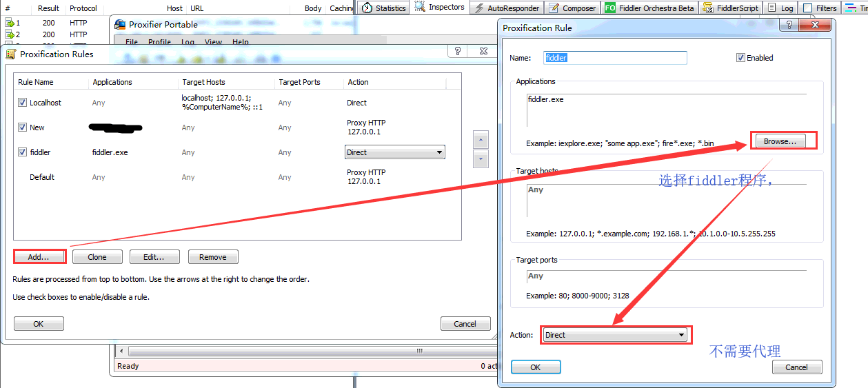Click fiddler.exe in the rules list
868x388 pixels.
point(110,152)
